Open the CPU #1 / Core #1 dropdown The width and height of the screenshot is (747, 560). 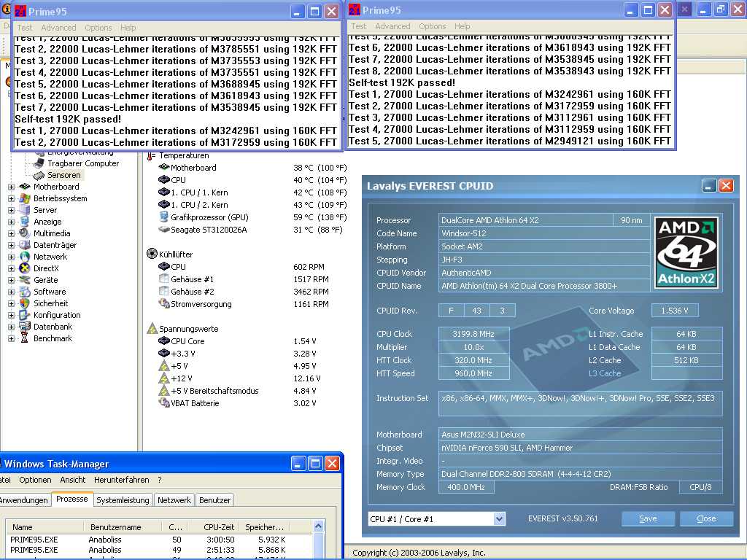[x=499, y=519]
